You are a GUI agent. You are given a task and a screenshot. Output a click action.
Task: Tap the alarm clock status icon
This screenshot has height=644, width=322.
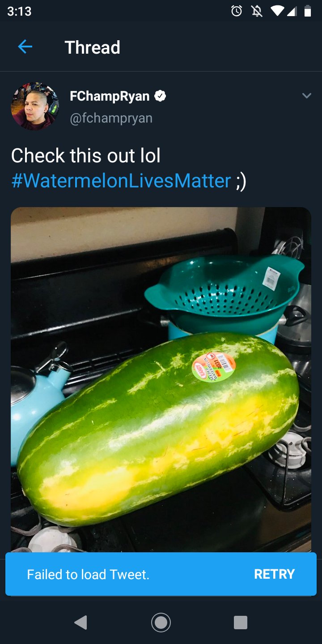point(237,11)
